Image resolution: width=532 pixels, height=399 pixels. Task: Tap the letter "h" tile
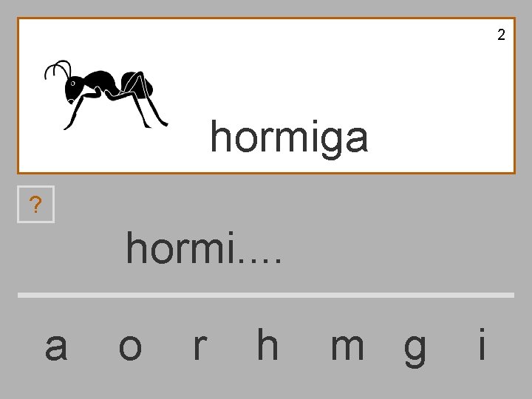click(267, 344)
